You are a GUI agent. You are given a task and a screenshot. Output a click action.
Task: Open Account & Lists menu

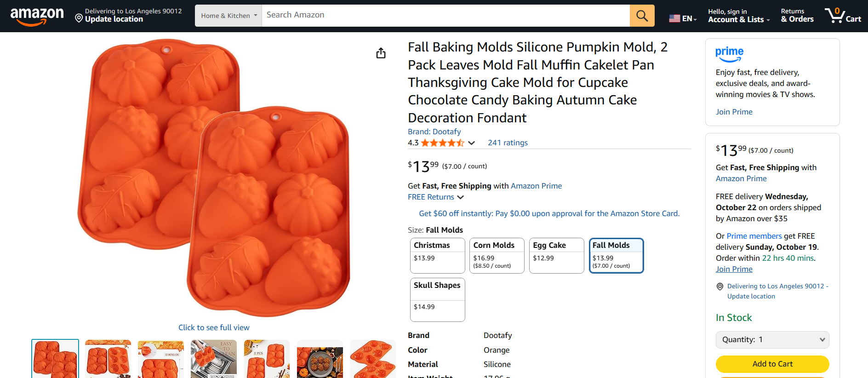pos(738,16)
